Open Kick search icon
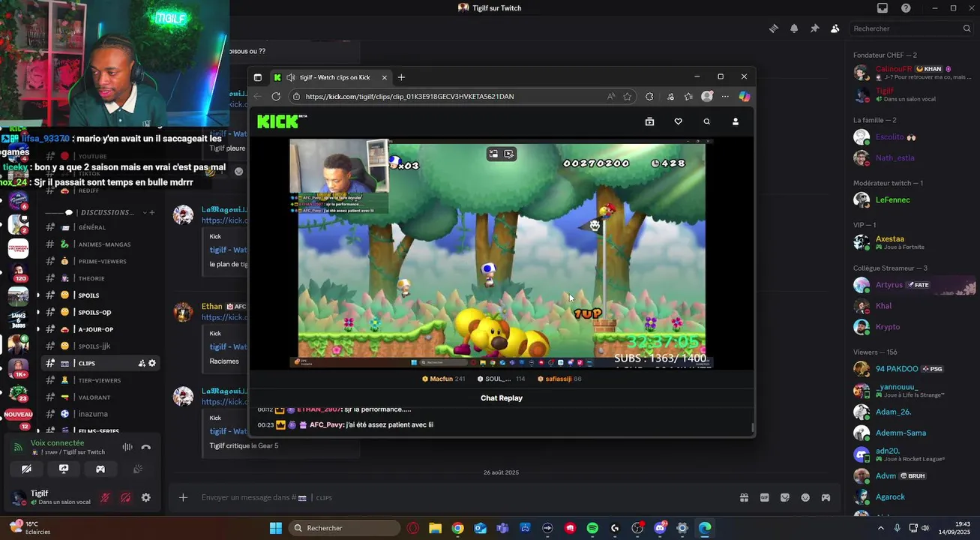 coord(706,121)
